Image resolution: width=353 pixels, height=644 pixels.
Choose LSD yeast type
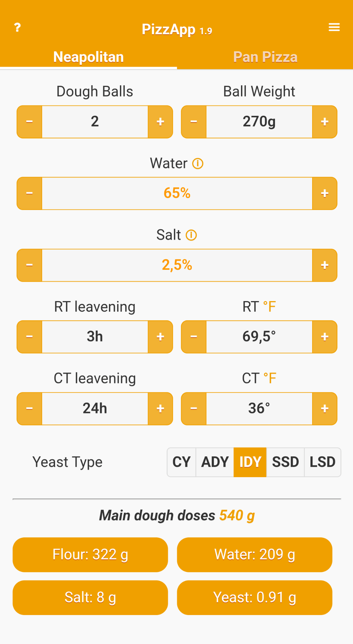322,462
